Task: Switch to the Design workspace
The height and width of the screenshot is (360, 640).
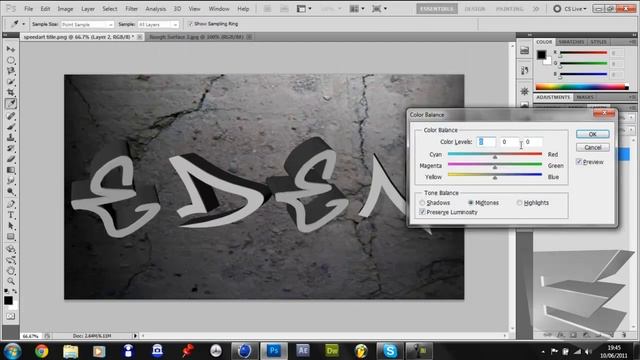Action: click(x=475, y=9)
